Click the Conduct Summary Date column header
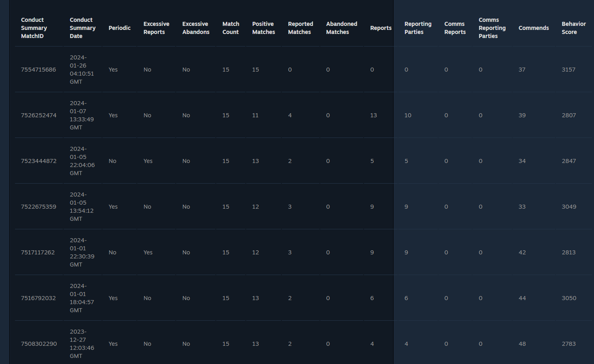 point(83,28)
